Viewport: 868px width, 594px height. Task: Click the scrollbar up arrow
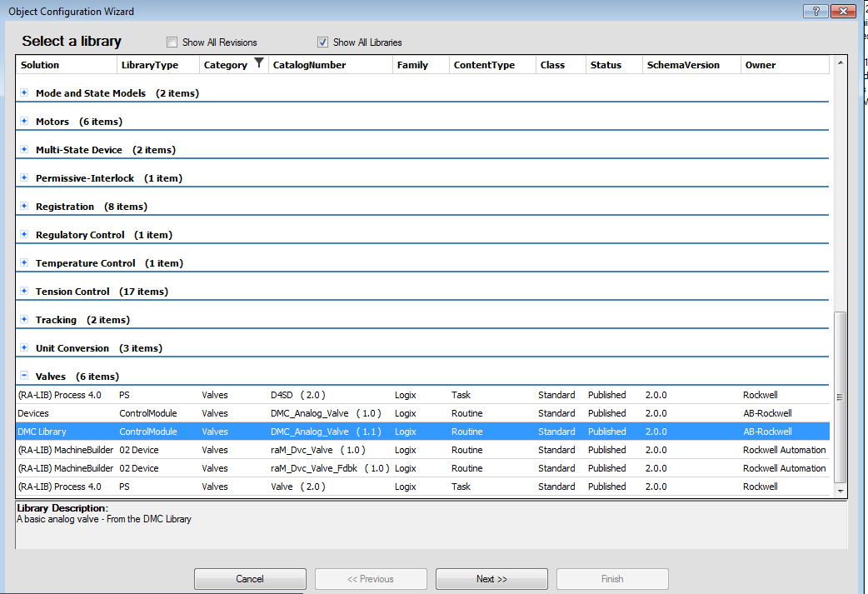tap(841, 62)
